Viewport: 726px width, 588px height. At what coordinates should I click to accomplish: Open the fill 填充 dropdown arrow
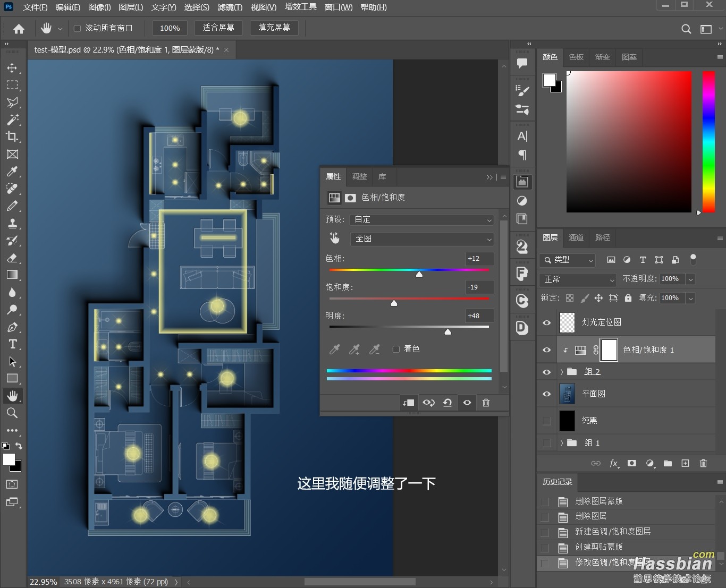pos(690,299)
